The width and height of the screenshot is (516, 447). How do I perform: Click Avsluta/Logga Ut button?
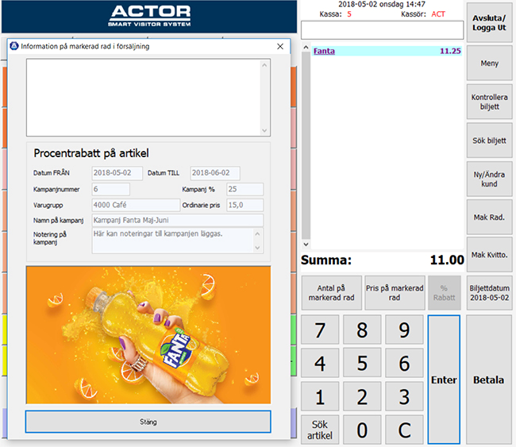coord(489,23)
